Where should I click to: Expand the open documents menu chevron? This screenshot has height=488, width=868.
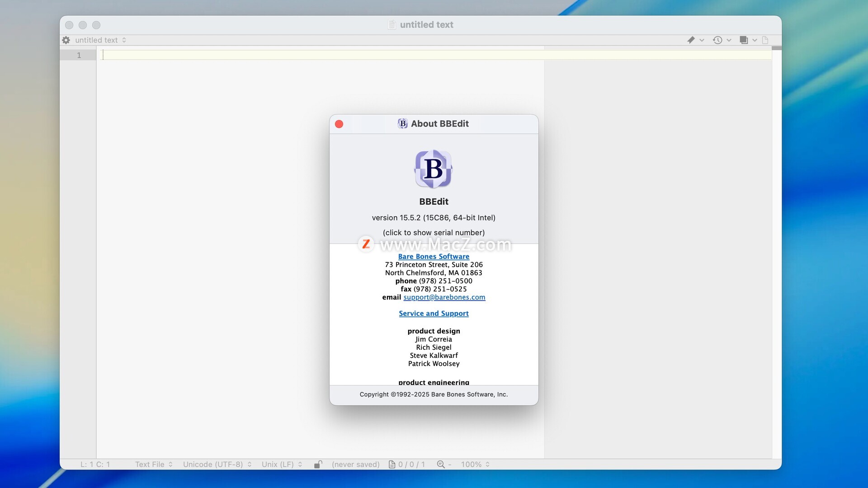point(755,40)
